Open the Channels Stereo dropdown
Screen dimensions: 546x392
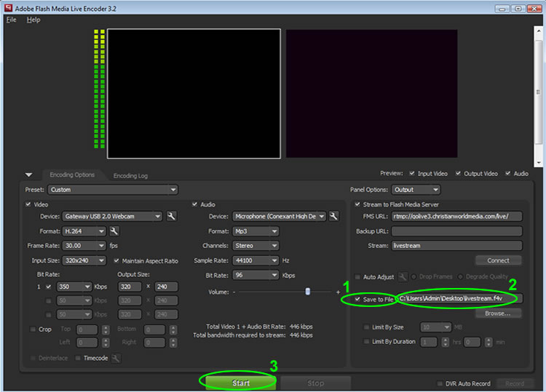click(x=256, y=246)
